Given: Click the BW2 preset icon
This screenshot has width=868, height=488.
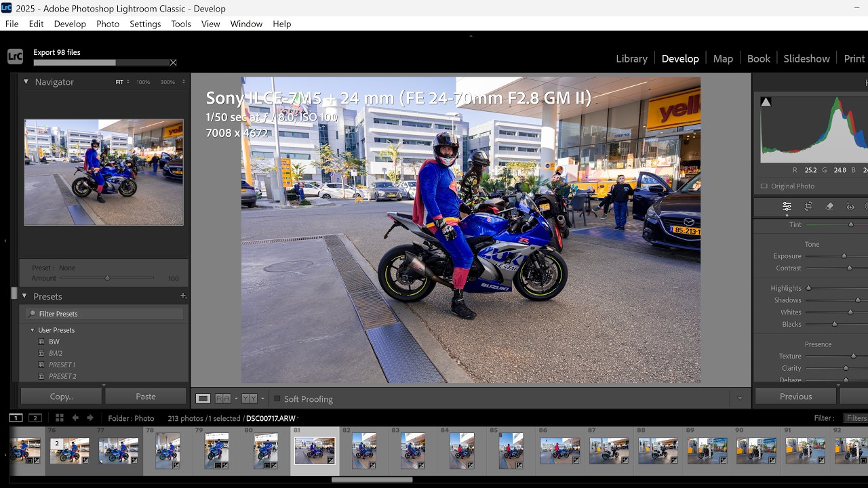Looking at the screenshot, I should coord(41,354).
